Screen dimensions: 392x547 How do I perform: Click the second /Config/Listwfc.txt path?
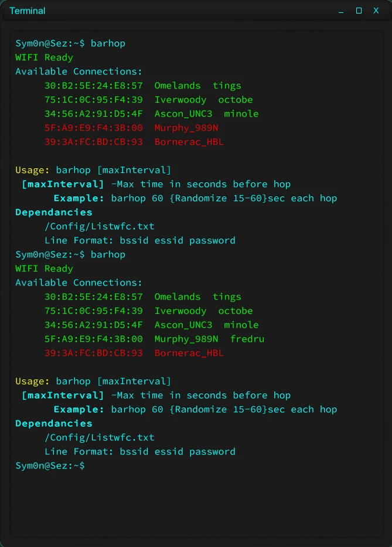(x=100, y=437)
